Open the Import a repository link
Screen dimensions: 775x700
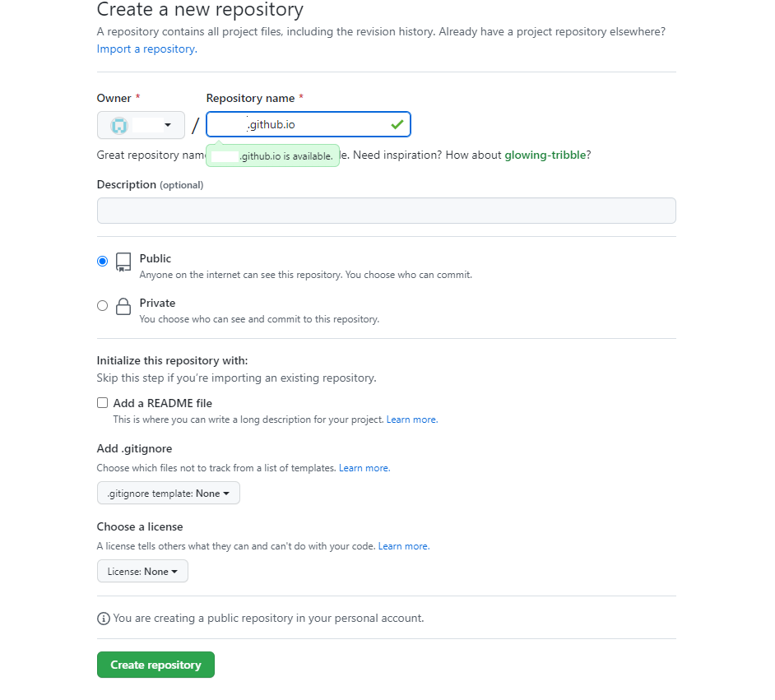(146, 49)
